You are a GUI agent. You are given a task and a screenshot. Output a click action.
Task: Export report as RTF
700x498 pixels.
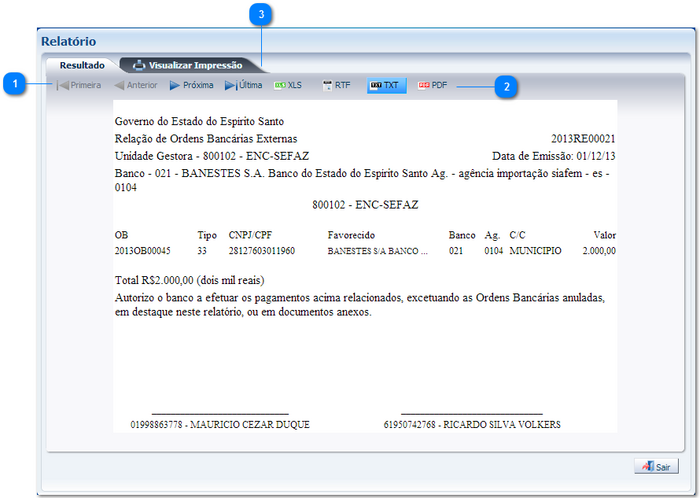(x=336, y=86)
